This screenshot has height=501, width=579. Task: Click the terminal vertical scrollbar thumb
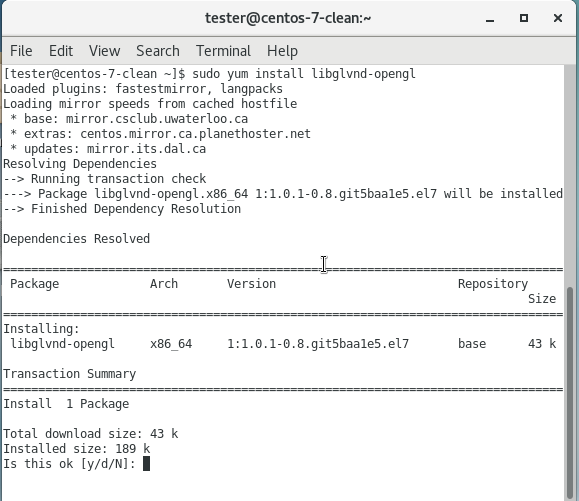pos(570,393)
